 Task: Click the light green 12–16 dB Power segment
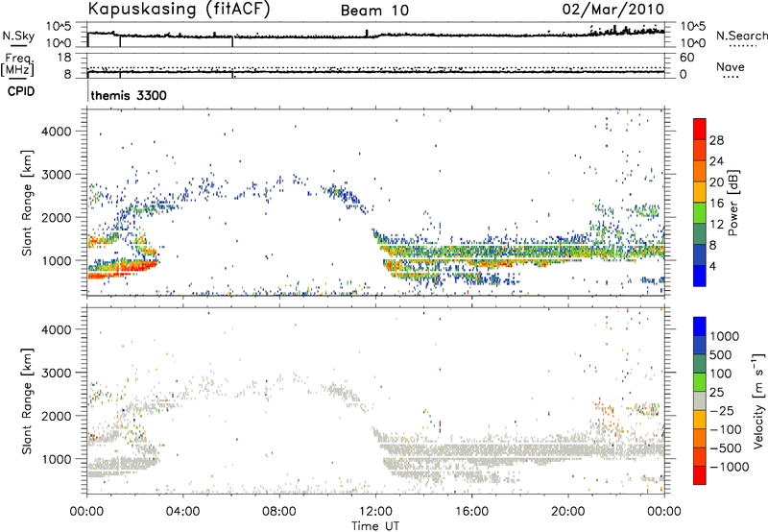[x=700, y=213]
